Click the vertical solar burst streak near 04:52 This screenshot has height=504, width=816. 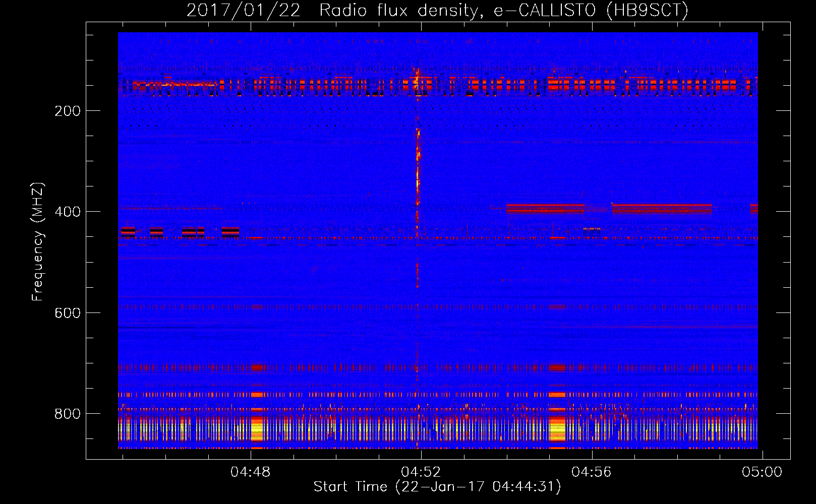[x=418, y=166]
